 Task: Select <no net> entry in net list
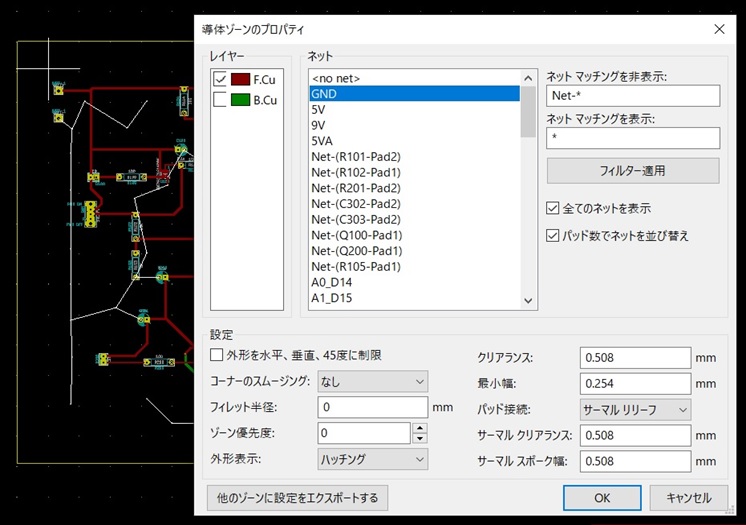point(336,78)
